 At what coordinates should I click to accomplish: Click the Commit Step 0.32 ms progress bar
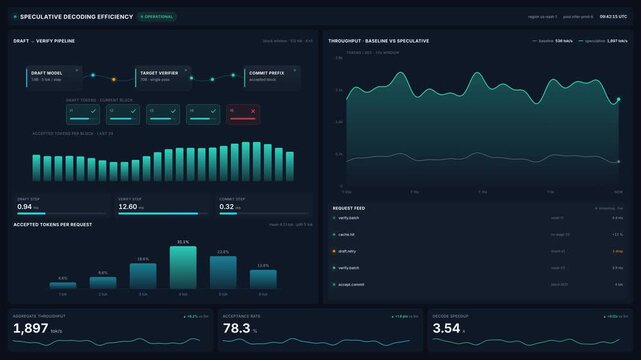point(264,213)
